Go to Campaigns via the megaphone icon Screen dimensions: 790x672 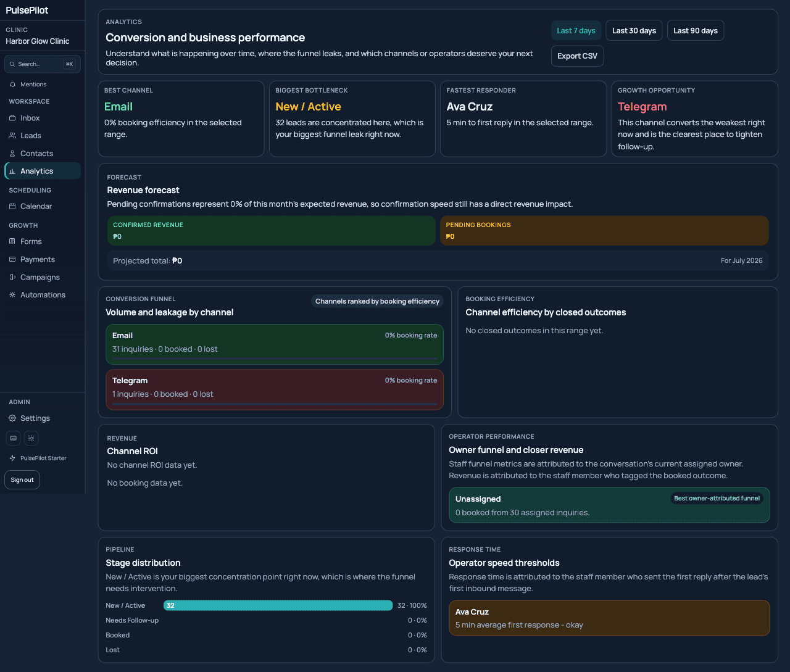12,277
